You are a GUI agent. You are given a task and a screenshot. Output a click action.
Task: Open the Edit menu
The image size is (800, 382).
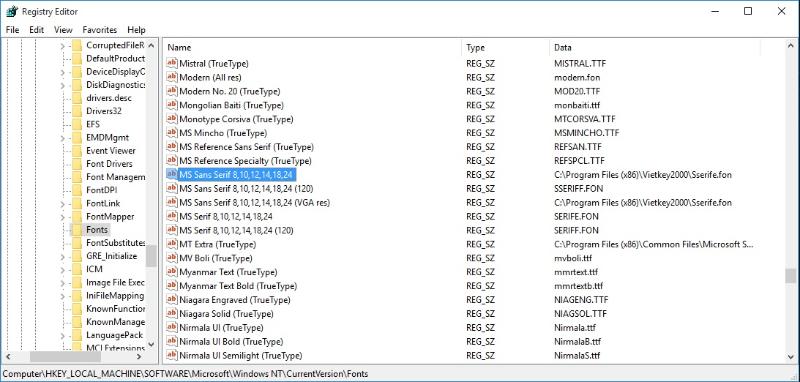tap(37, 30)
